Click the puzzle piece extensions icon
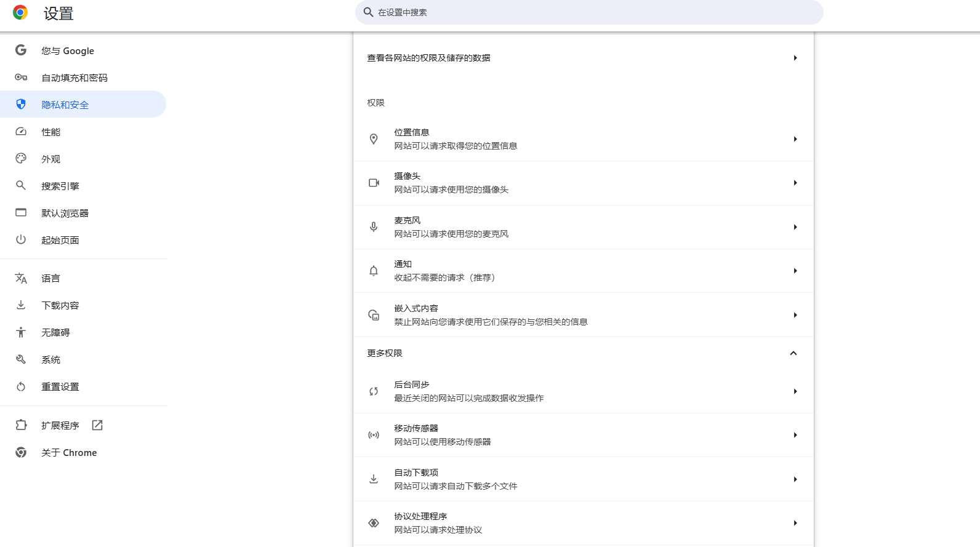The width and height of the screenshot is (980, 547). pos(21,425)
